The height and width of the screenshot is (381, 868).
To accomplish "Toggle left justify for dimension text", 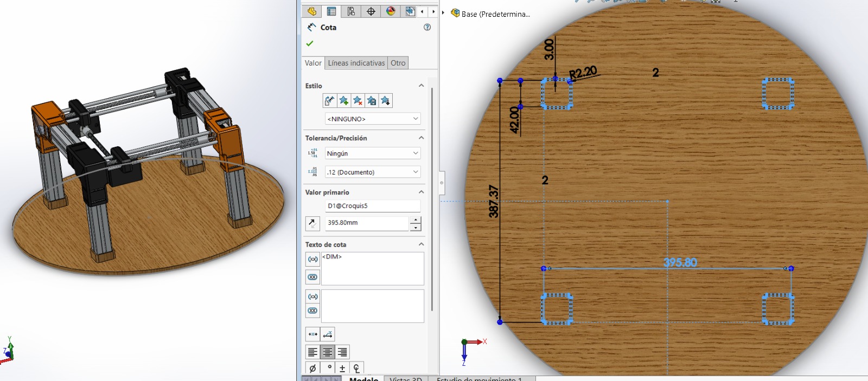I will tap(312, 352).
